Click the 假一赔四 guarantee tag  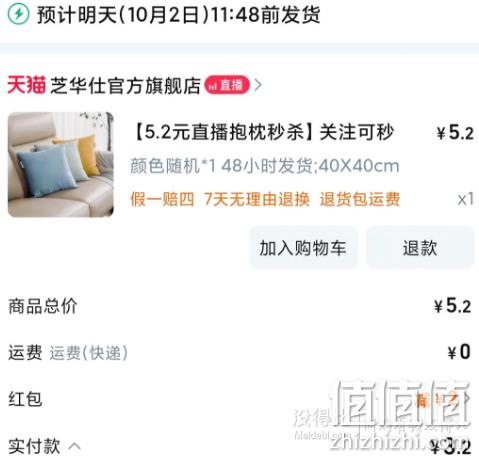162,199
